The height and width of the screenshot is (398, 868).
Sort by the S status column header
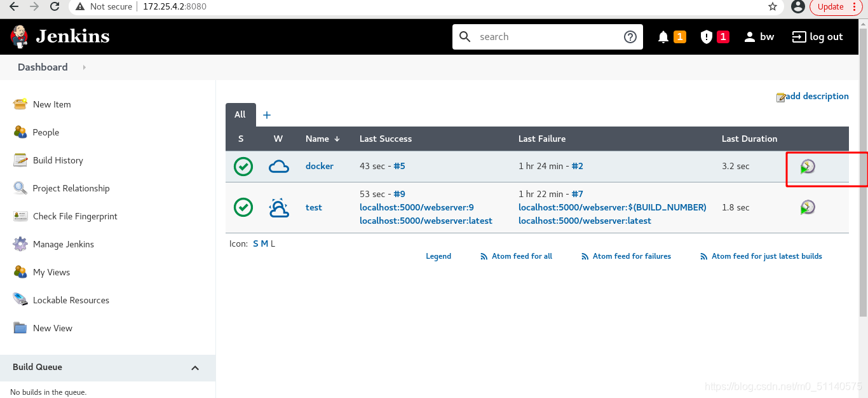(241, 139)
